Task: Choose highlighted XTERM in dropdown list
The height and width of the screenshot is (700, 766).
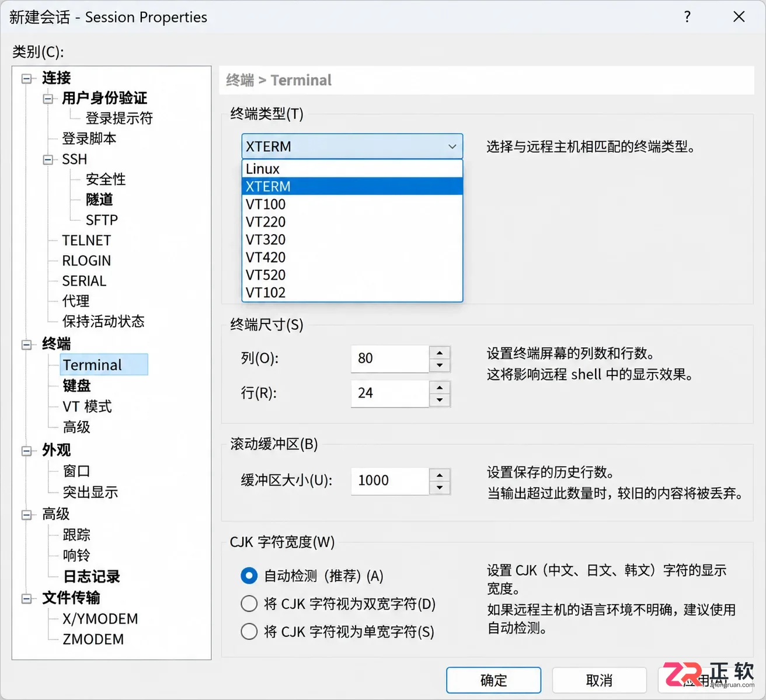Action: click(352, 186)
